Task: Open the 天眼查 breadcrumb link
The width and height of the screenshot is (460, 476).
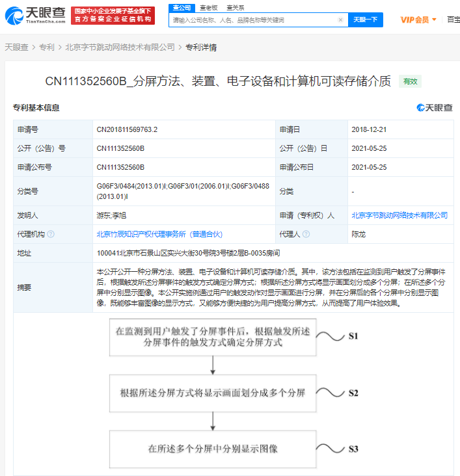Action: (16, 47)
